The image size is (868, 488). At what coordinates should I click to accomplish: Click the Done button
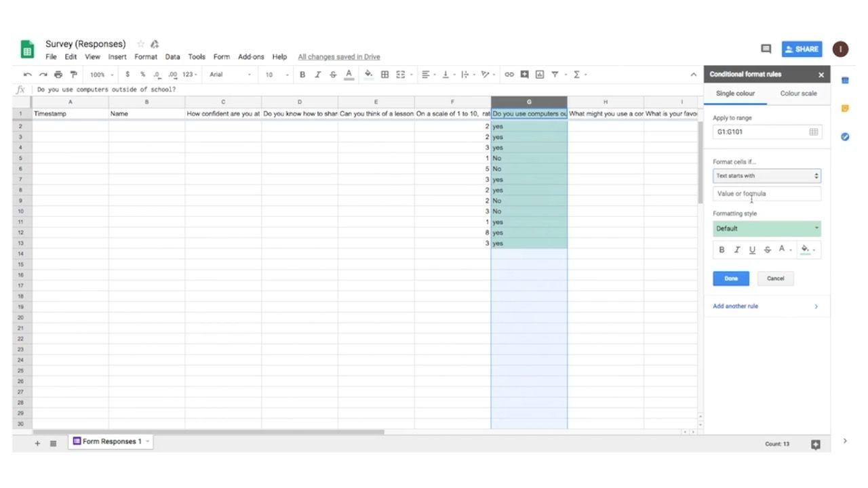(x=730, y=279)
